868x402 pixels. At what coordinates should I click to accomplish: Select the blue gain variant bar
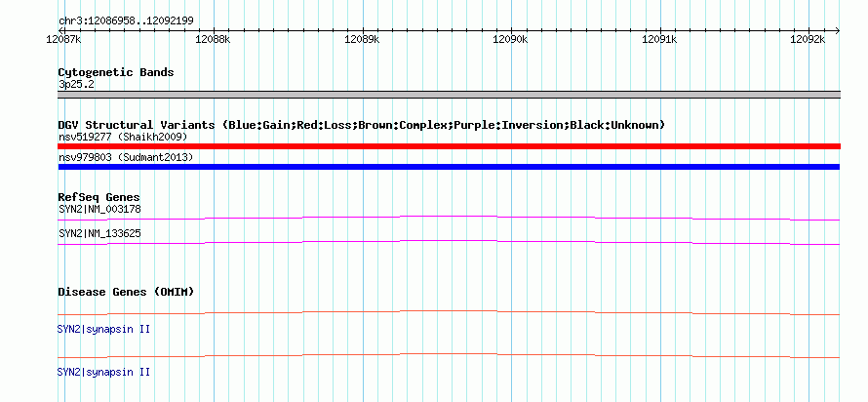pos(449,167)
